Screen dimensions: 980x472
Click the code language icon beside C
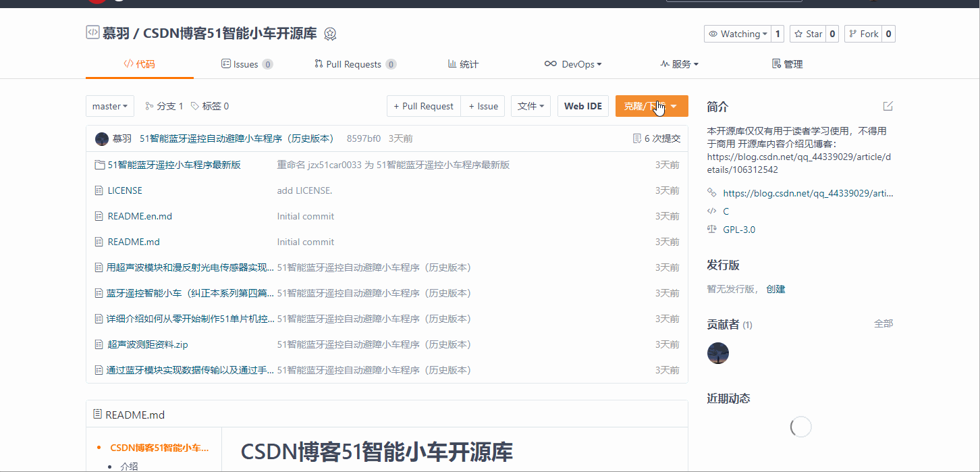711,211
